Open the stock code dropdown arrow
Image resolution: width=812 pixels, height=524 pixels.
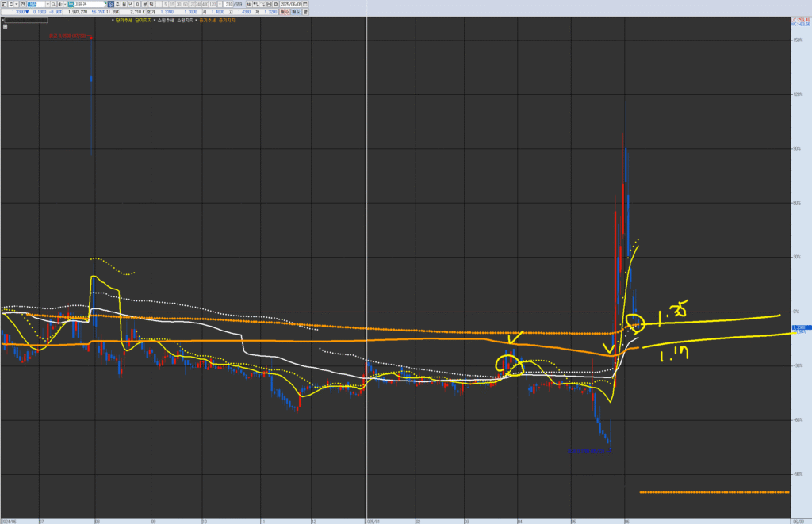point(48,4)
